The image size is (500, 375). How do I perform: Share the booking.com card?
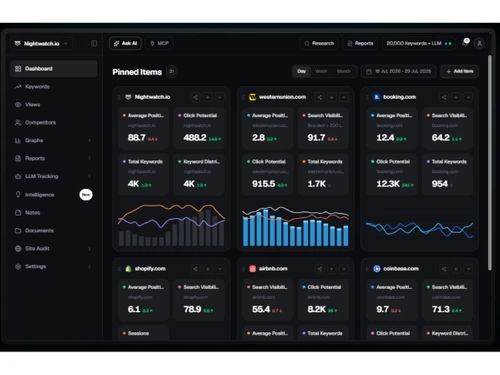click(444, 97)
